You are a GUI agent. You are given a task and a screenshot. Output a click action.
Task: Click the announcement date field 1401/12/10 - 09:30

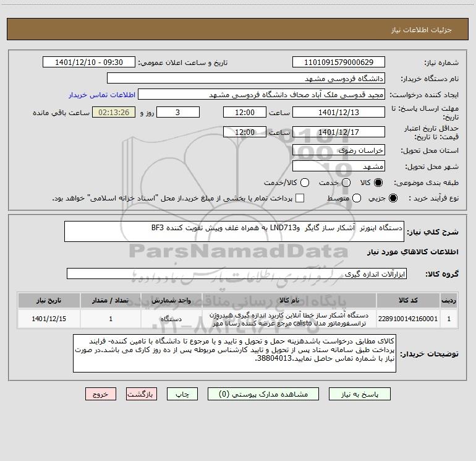pyautogui.click(x=89, y=62)
